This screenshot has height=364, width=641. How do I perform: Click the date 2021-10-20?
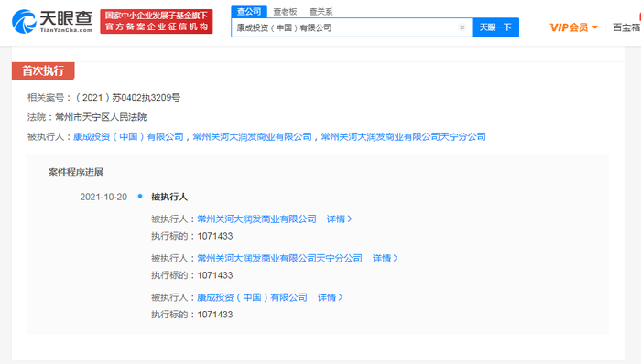(x=103, y=198)
